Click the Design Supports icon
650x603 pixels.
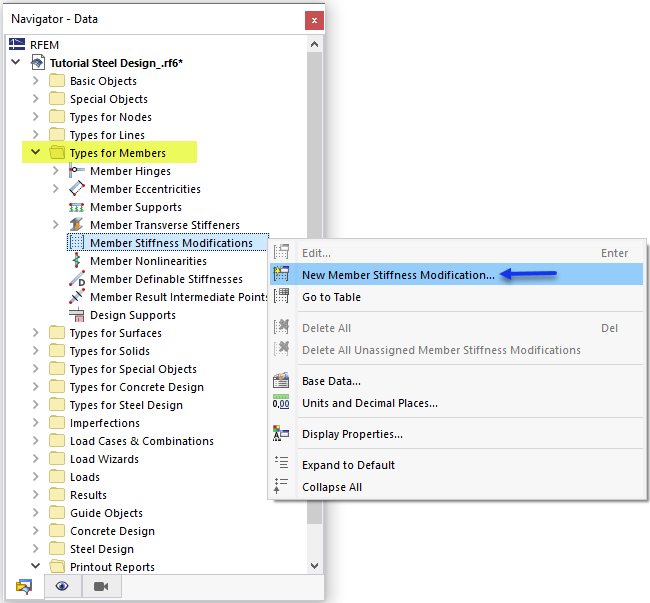point(77,315)
